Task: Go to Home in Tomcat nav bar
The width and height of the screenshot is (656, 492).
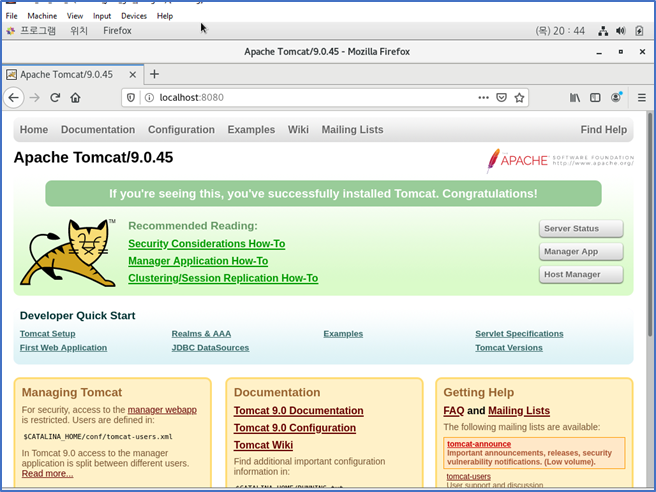Action: point(34,130)
